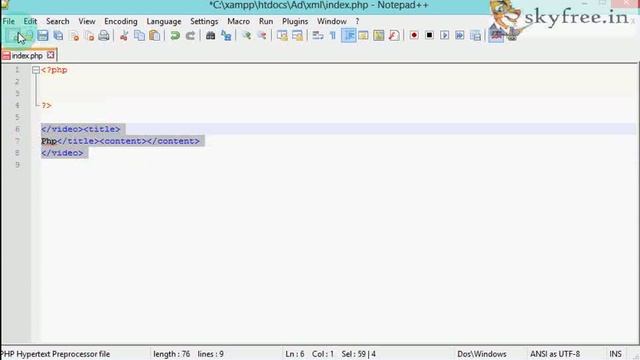The height and width of the screenshot is (360, 640).
Task: Click the user defined language icon
Action: coord(363,36)
